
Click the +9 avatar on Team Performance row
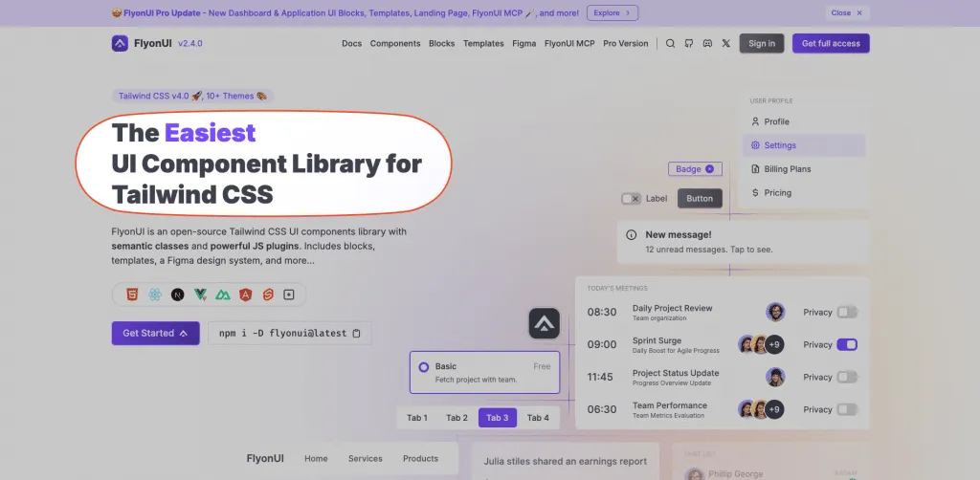[774, 409]
